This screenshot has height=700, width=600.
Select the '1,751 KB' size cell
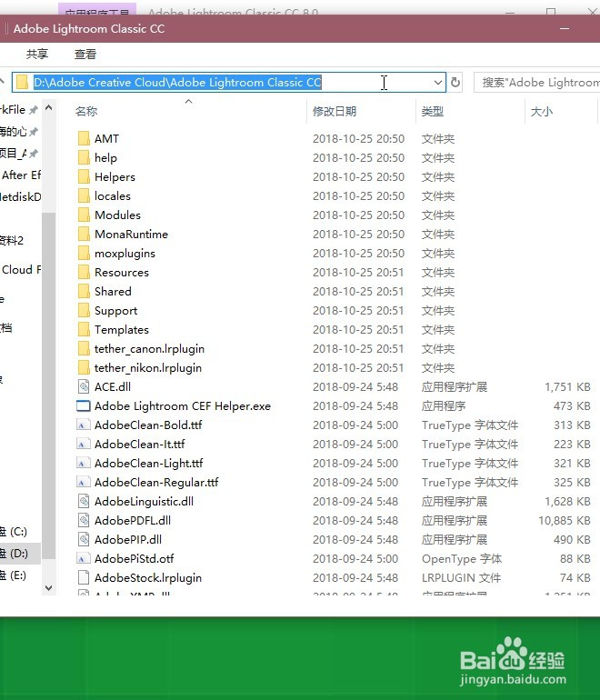click(x=567, y=386)
